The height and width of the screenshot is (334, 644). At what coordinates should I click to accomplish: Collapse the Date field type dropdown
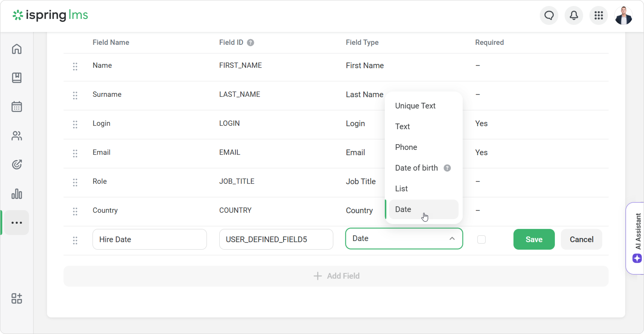[452, 238]
